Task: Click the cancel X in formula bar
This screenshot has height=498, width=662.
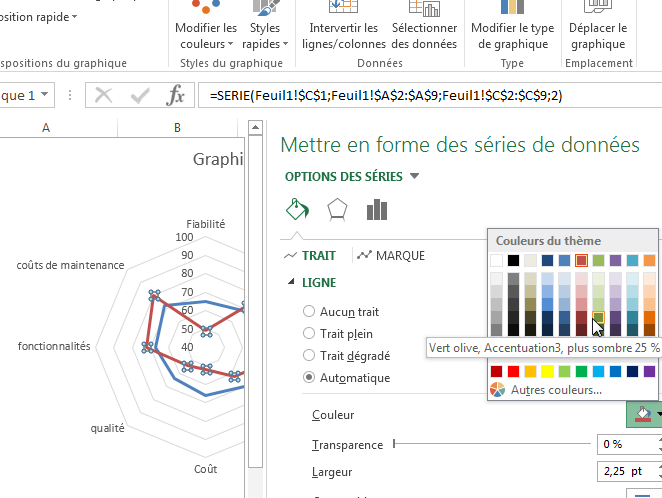Action: [x=103, y=96]
